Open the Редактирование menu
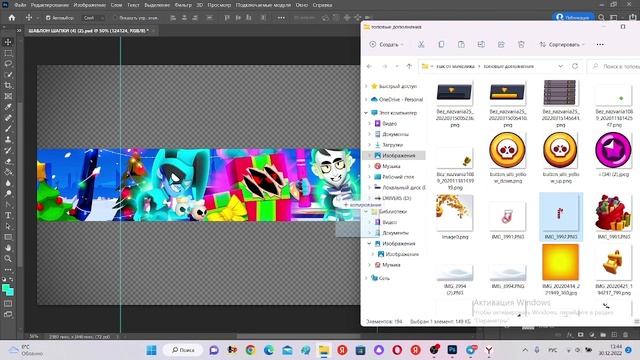 (50, 5)
